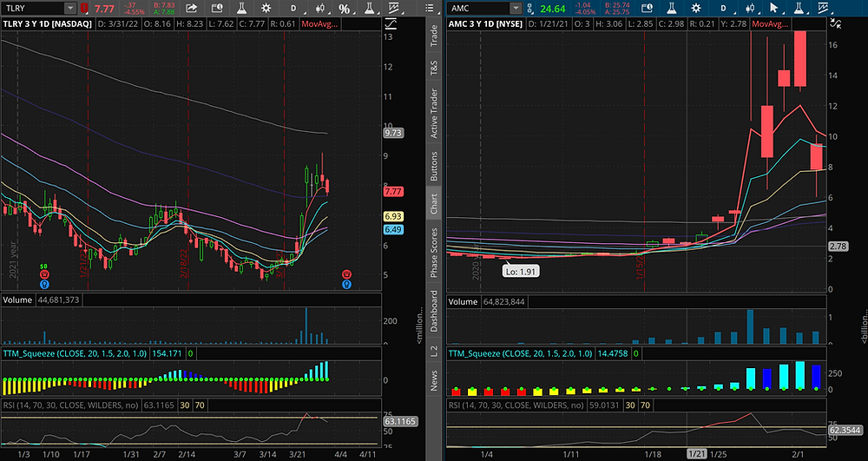868x461 pixels.
Task: Click the red 7.77 last price in the TLRY header
Action: pyautogui.click(x=103, y=9)
